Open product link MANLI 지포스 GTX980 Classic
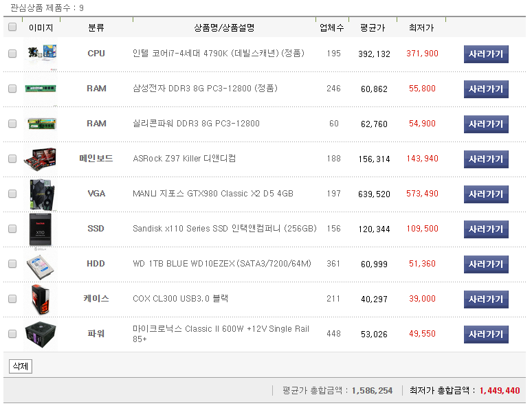This screenshot has width=532, height=408. 213,194
